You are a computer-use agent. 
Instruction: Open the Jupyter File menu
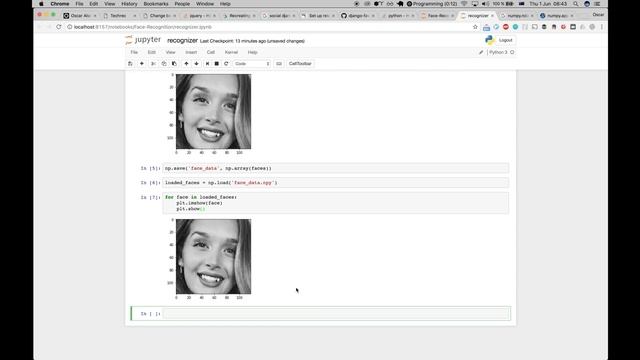134,52
